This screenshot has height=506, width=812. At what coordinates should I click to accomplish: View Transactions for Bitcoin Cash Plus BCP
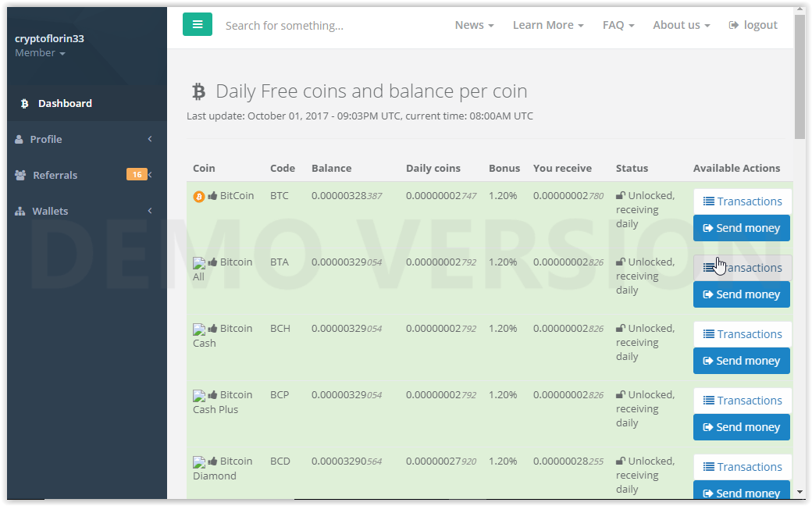(742, 401)
